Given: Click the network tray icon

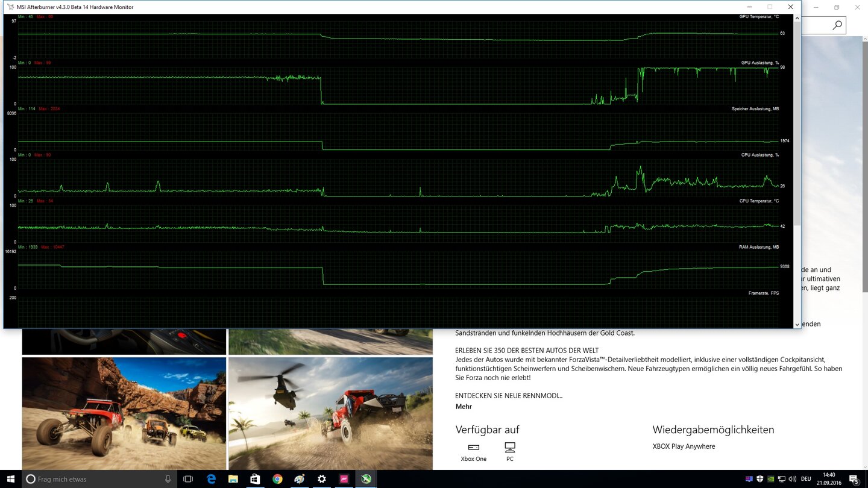Looking at the screenshot, I should (782, 479).
